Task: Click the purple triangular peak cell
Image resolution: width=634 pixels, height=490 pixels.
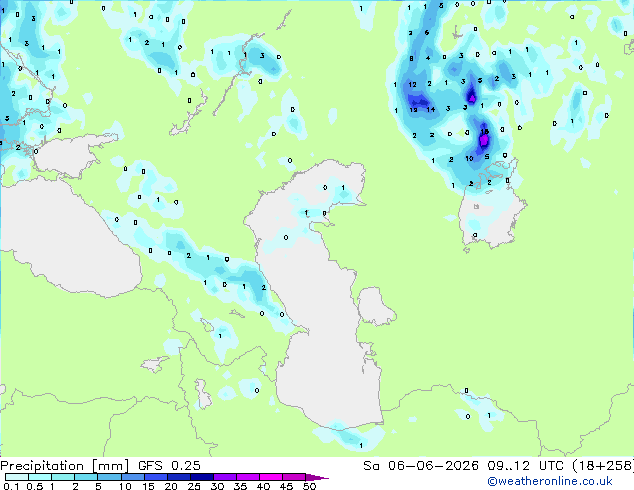Action: [471, 97]
